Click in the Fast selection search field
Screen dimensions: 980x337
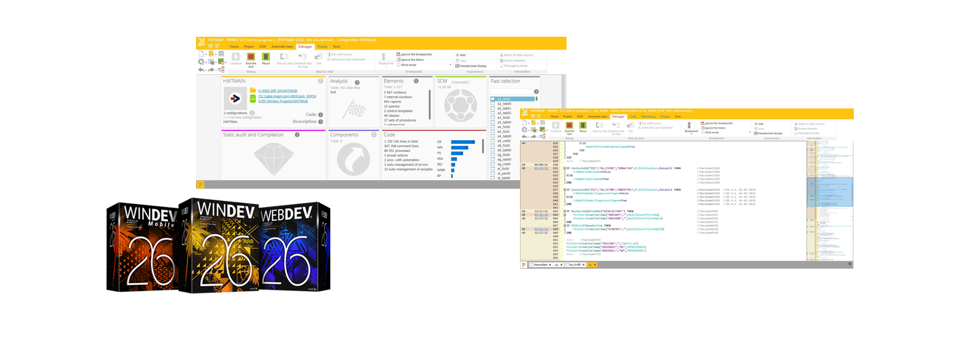pyautogui.click(x=511, y=91)
